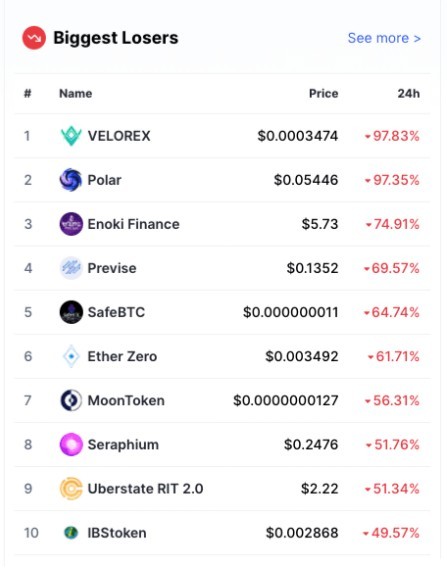Select the Polar swirl logo icon
The height and width of the screenshot is (581, 447).
tap(71, 180)
